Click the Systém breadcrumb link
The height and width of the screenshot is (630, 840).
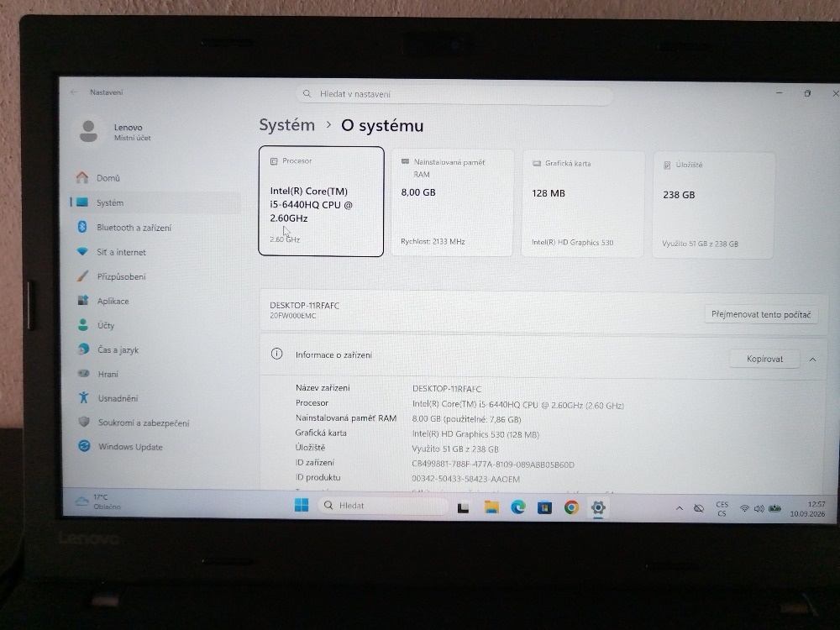coord(287,125)
